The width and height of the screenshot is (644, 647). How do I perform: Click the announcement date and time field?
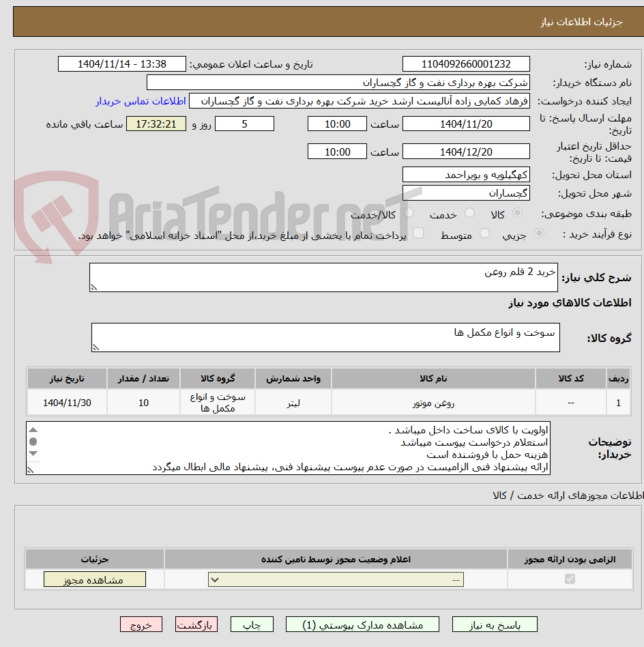pos(122,64)
